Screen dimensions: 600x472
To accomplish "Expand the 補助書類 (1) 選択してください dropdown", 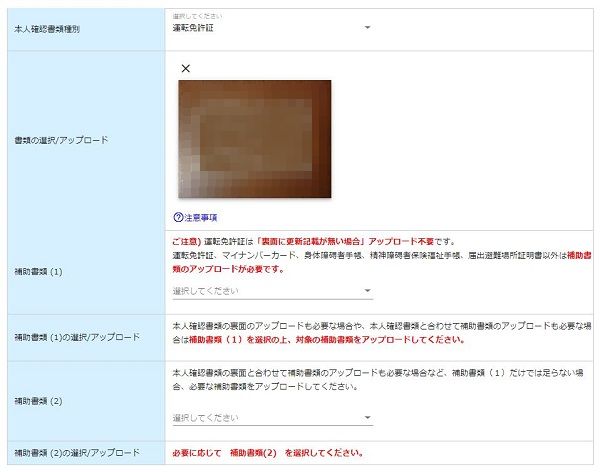I will tap(272, 291).
